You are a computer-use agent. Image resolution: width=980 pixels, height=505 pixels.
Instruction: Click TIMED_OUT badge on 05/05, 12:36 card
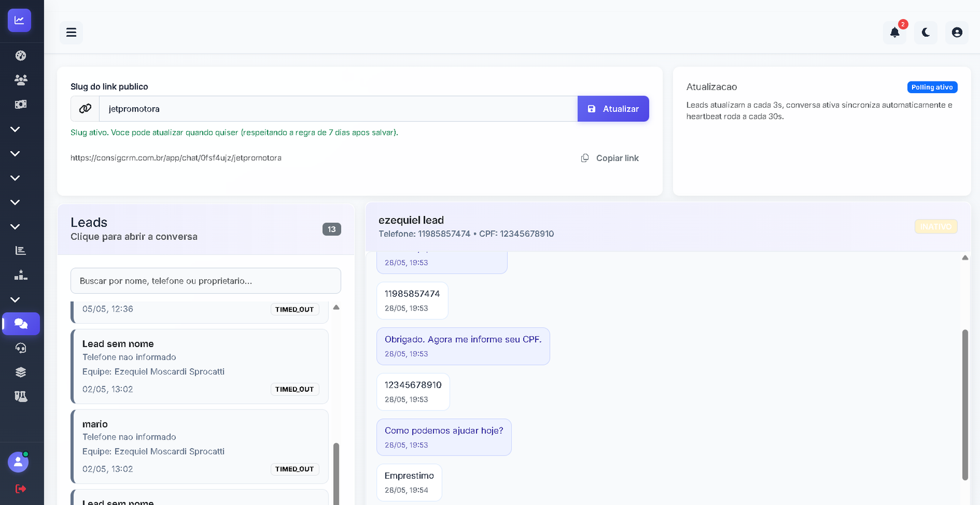[x=295, y=309]
